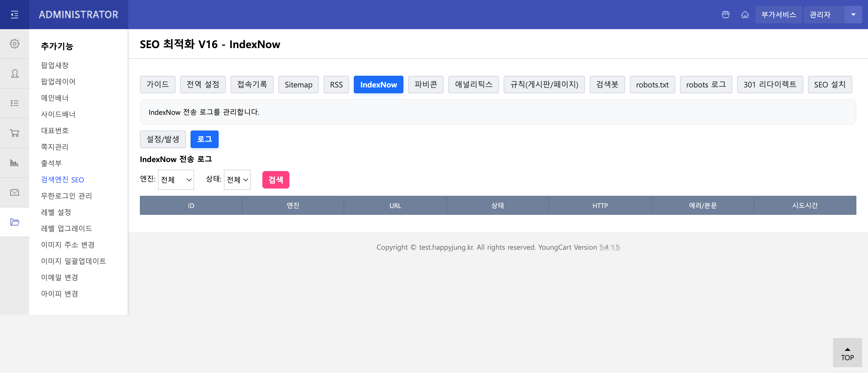Click the pink 검색 search button
The image size is (868, 373).
276,180
